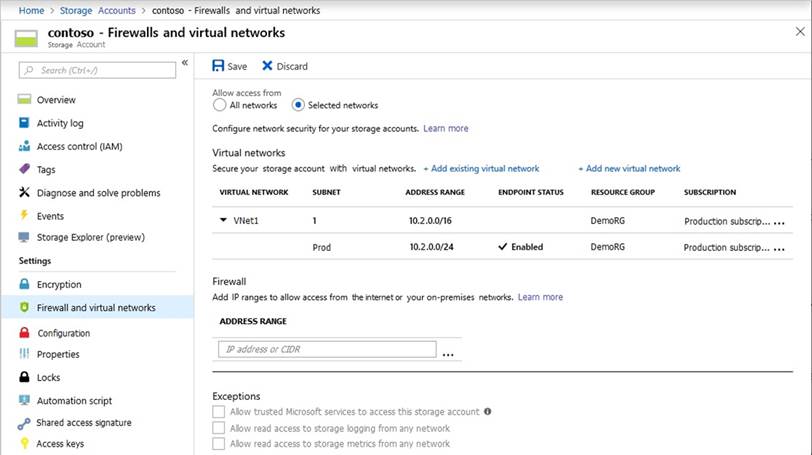Viewport: 812px width, 455px height.
Task: Check read access to storage logging
Action: point(219,428)
